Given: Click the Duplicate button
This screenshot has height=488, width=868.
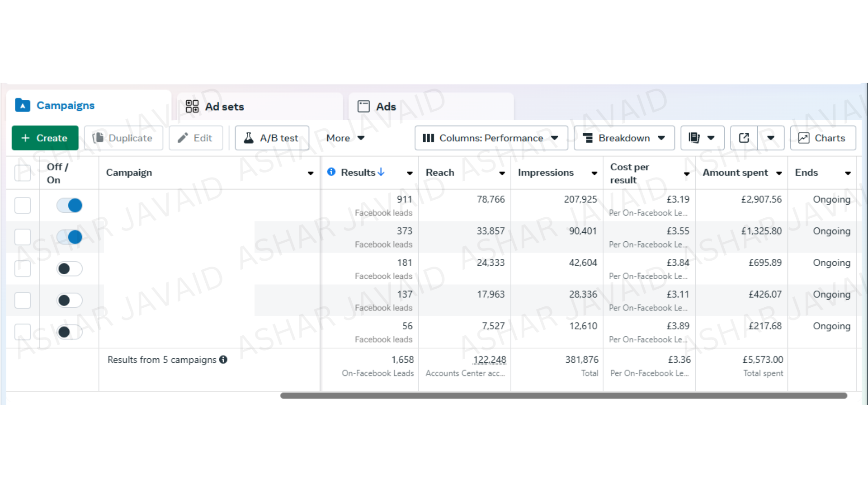Looking at the screenshot, I should click(x=123, y=138).
